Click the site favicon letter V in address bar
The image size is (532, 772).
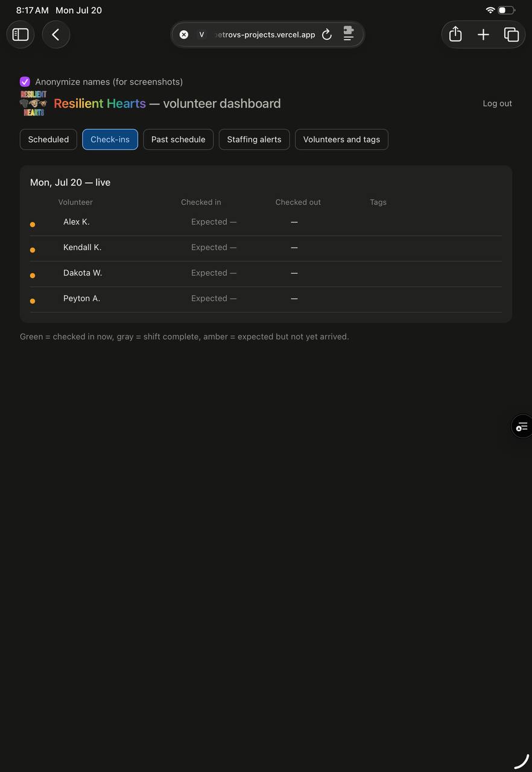click(x=201, y=34)
